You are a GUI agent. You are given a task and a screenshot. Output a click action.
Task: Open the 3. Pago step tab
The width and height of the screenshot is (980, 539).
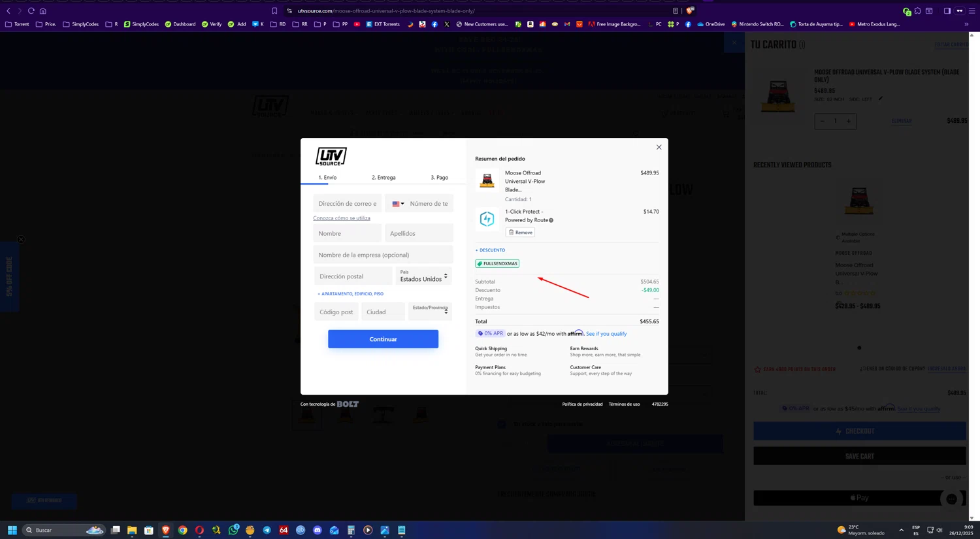(x=439, y=178)
